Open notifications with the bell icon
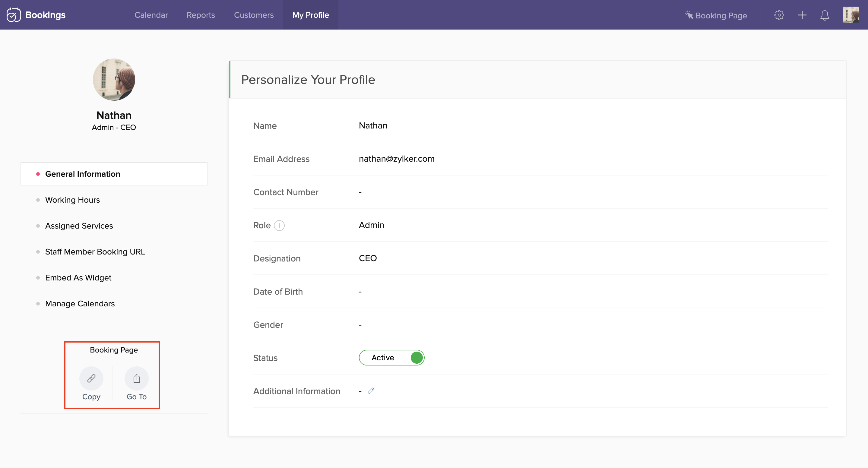This screenshot has width=868, height=468. [x=824, y=15]
